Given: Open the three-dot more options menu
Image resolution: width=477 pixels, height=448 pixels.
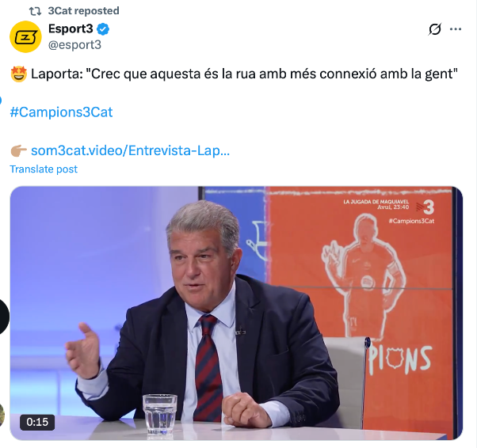Looking at the screenshot, I should tap(456, 29).
